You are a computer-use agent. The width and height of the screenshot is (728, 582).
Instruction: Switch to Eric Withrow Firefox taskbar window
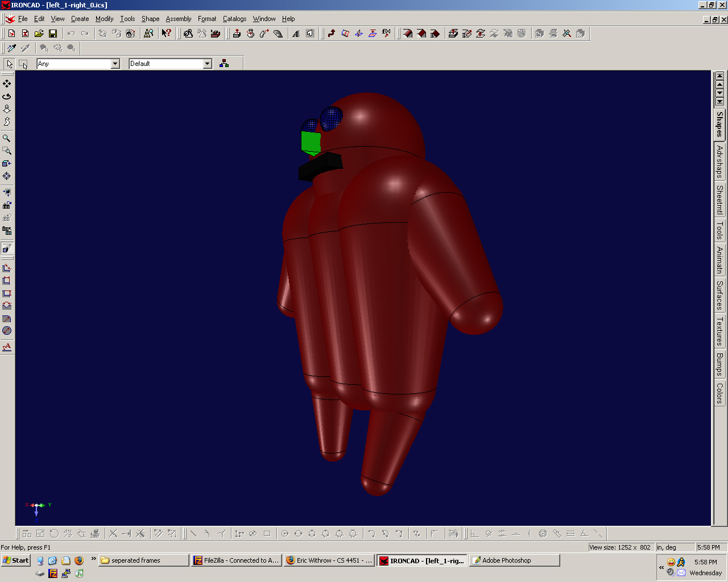tap(329, 560)
